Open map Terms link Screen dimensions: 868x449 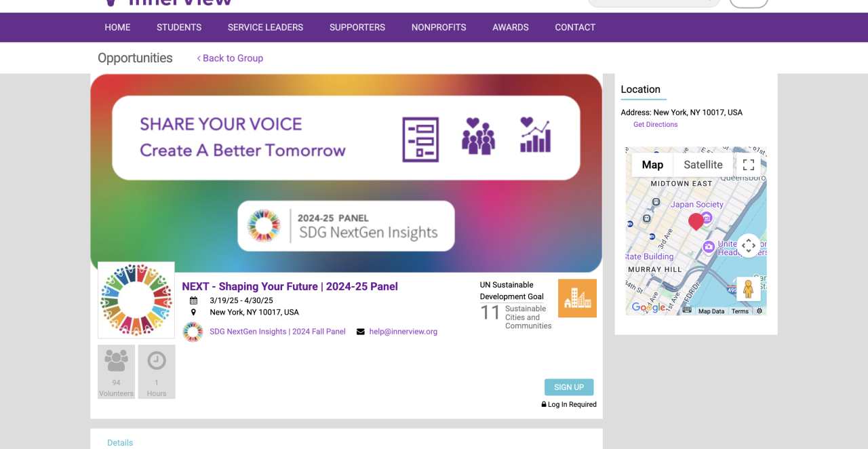[740, 311]
